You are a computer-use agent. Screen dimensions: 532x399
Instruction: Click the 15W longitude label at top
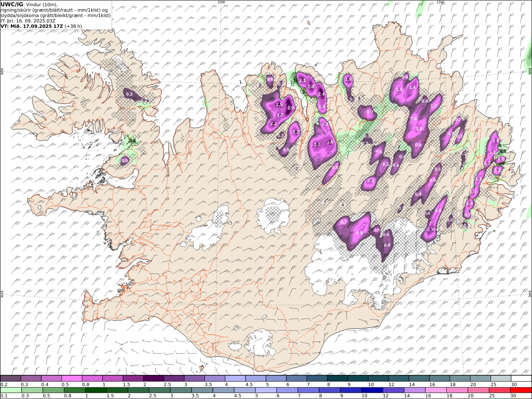click(x=440, y=2)
